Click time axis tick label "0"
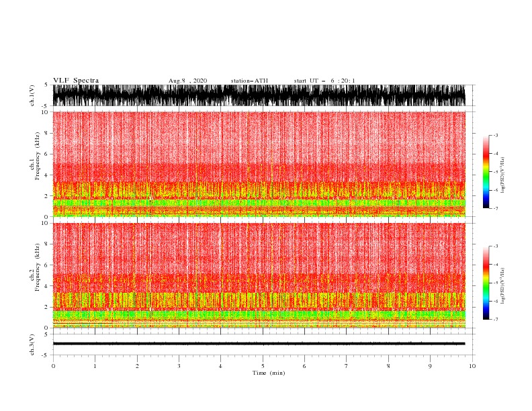Viewport: 532px width, 411px height. click(53, 366)
